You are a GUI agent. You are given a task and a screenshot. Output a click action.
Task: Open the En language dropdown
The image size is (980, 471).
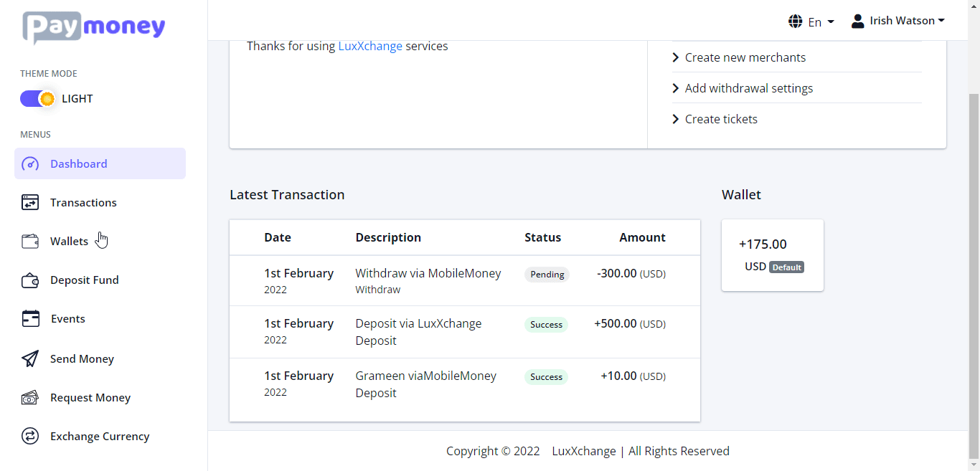pyautogui.click(x=811, y=22)
